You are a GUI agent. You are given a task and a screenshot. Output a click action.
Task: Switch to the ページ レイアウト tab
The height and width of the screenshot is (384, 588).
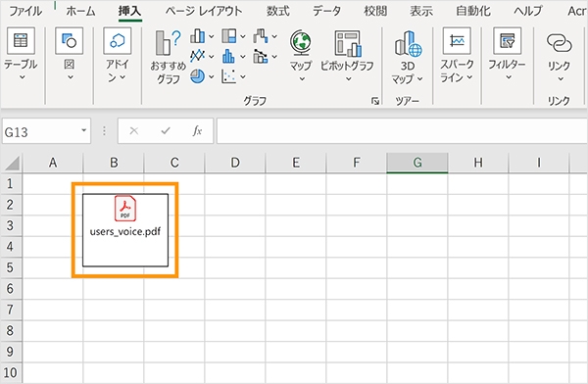204,11
